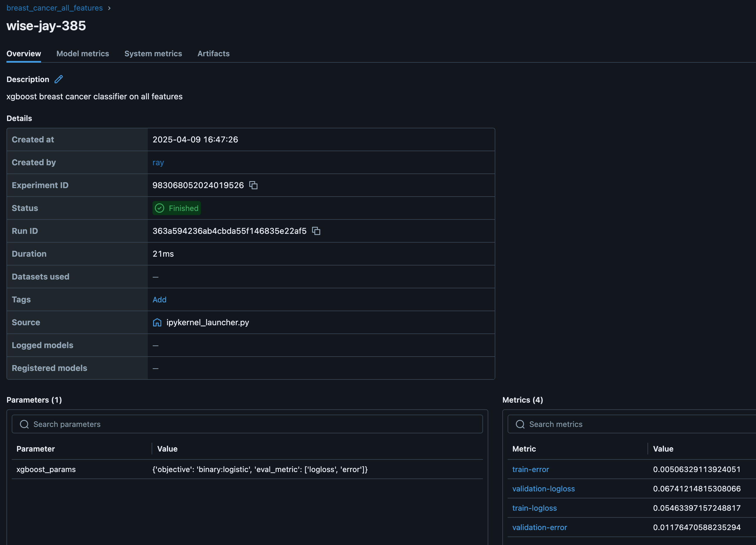Copy the Run ID using its copy icon
The height and width of the screenshot is (545, 756).
(x=316, y=231)
